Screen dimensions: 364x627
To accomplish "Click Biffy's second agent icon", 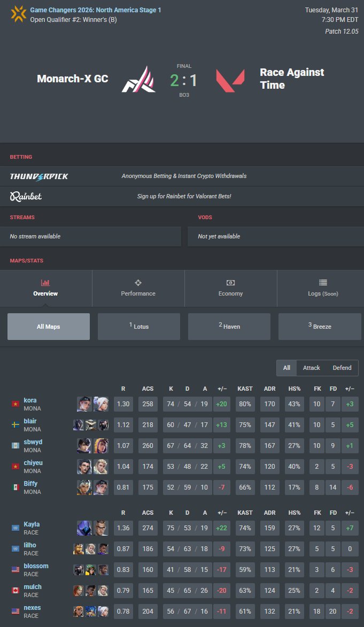I will [x=101, y=487].
